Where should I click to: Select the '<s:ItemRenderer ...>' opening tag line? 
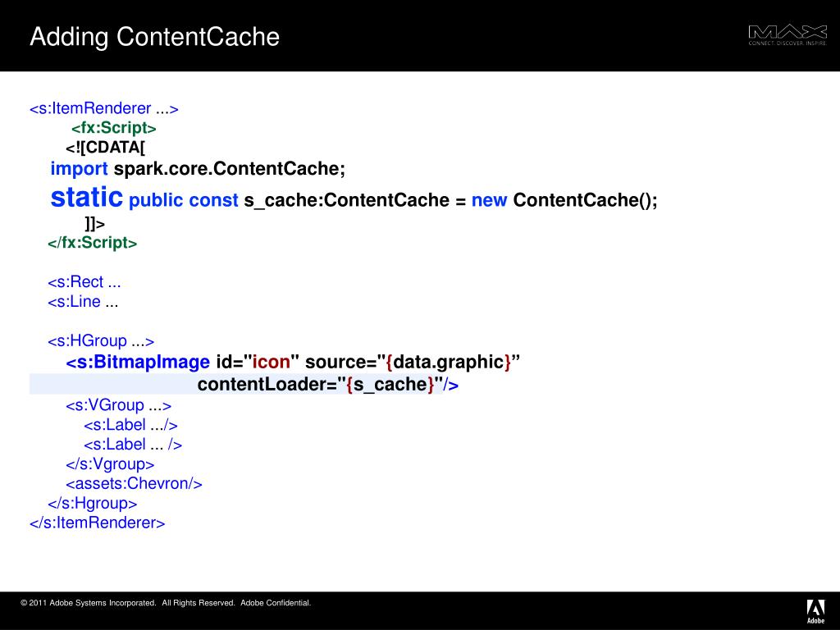pos(104,108)
